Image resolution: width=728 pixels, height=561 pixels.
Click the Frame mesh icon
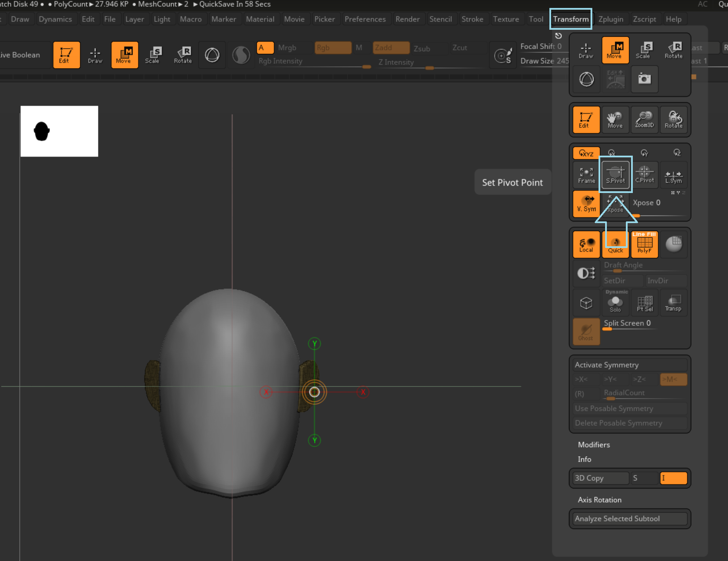pos(586,175)
